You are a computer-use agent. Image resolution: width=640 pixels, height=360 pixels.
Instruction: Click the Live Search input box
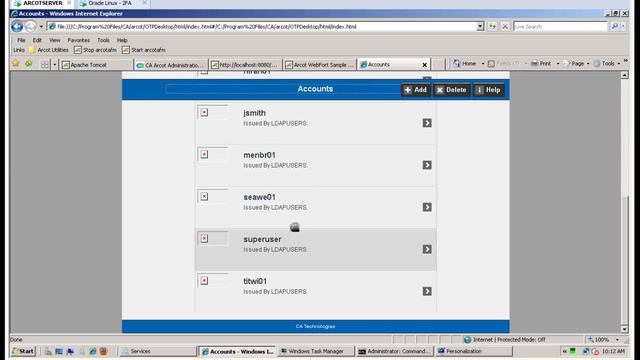click(560, 27)
